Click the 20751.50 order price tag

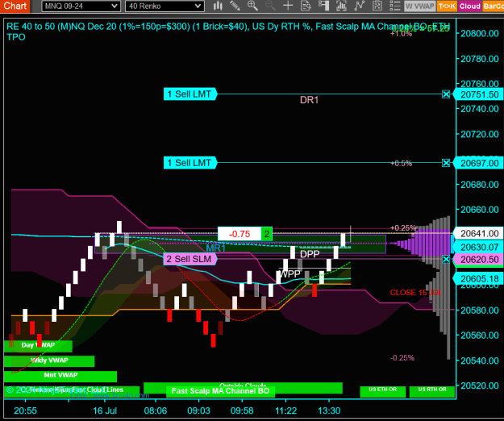click(x=478, y=94)
